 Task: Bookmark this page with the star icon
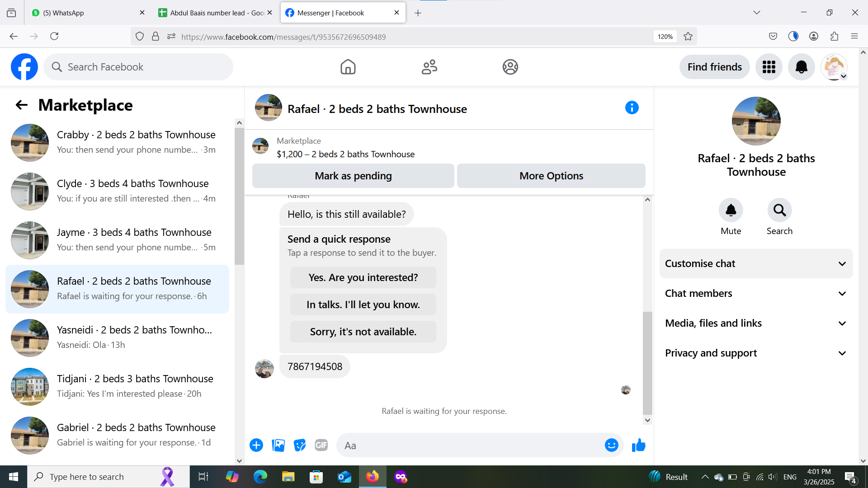[x=688, y=37]
